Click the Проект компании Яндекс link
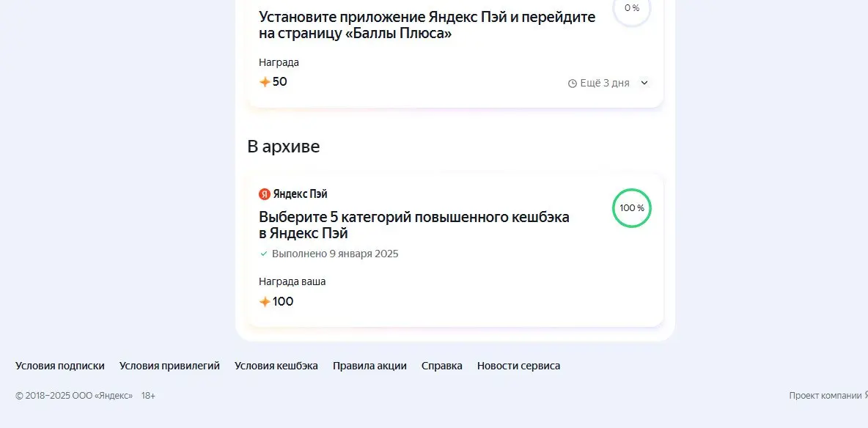The width and height of the screenshot is (868, 428). 828,396
